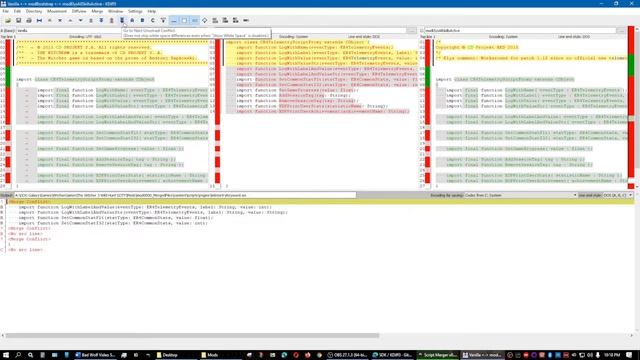Click first Merge Conflict line in output
Viewport: 640px width, 360px height.
point(29,202)
